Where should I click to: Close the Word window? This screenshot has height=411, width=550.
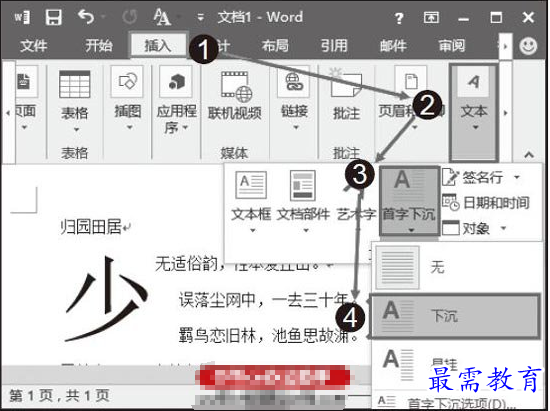(x=528, y=17)
